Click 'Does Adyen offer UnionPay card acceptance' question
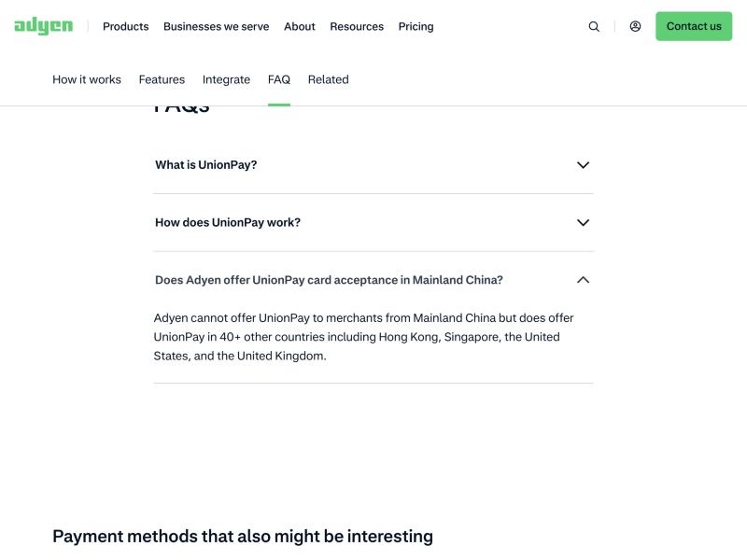Viewport: 747px width, 560px height. pos(329,280)
